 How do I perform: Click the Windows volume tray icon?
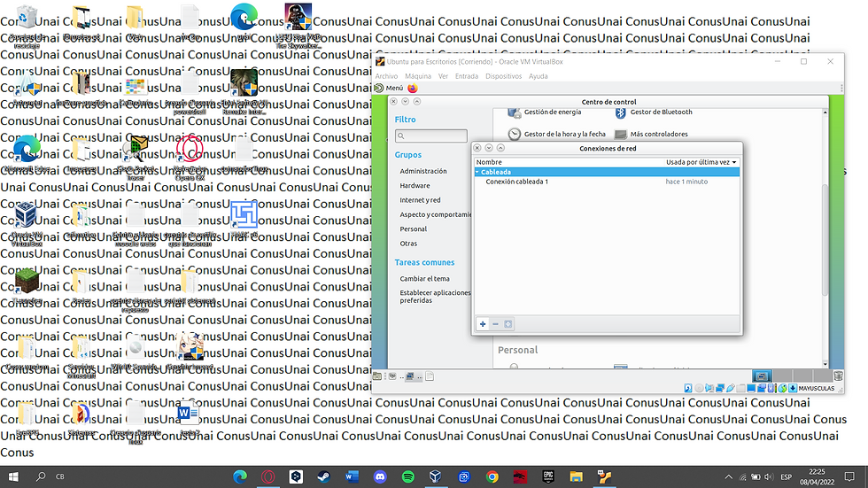pos(769,477)
